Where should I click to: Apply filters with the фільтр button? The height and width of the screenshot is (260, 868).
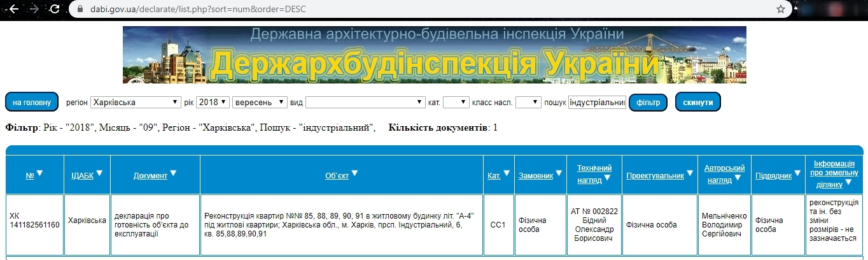(x=648, y=102)
